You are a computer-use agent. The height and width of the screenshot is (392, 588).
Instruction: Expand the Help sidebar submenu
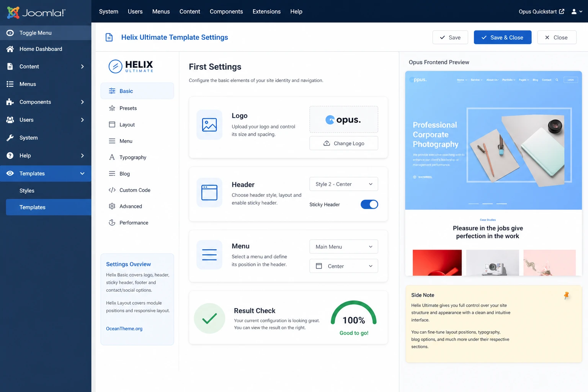pos(82,156)
